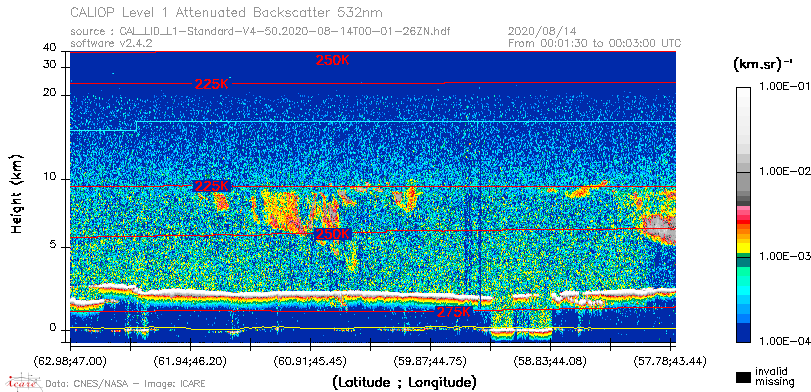811x392 pixels.
Task: Click the (58.83;44.08) axis tick label
Action: (x=550, y=360)
